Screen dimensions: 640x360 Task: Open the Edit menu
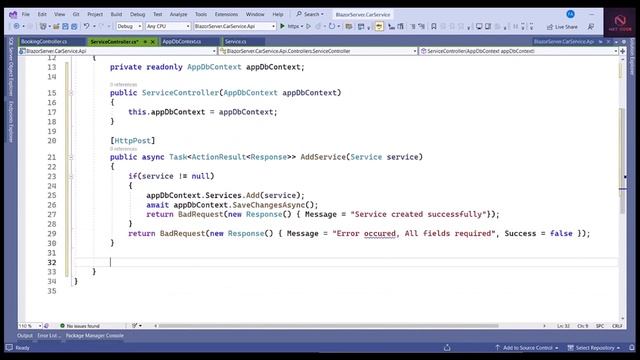[x=42, y=14]
